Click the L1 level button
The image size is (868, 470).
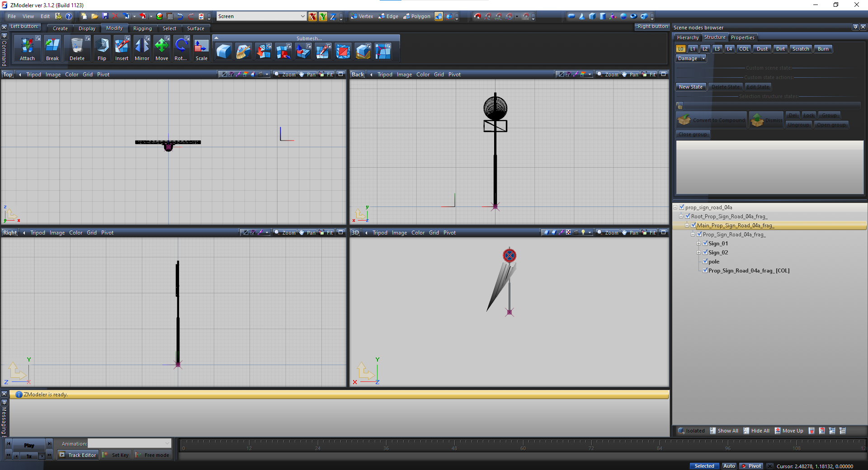(x=693, y=49)
